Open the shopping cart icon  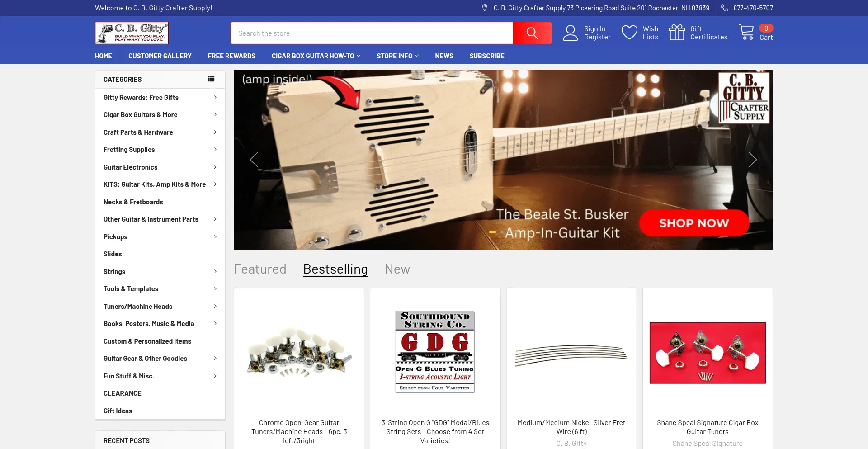coord(746,32)
